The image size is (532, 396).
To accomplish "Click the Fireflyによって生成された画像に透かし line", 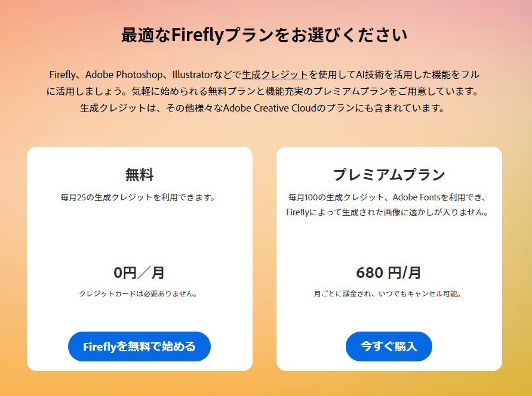I will point(388,212).
